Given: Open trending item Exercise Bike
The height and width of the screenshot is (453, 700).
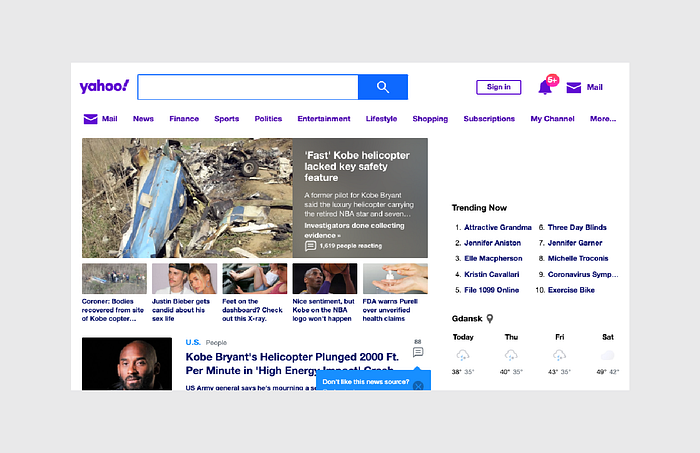Looking at the screenshot, I should 571,290.
